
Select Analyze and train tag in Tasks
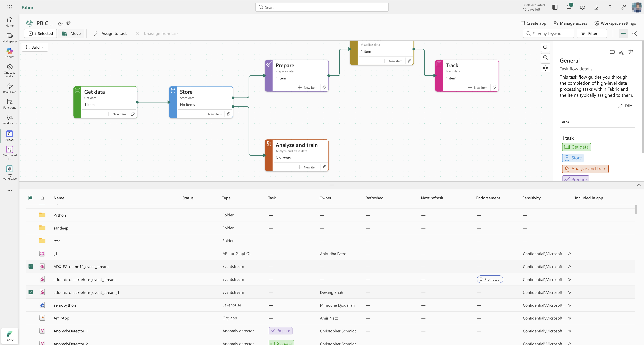coord(585,169)
